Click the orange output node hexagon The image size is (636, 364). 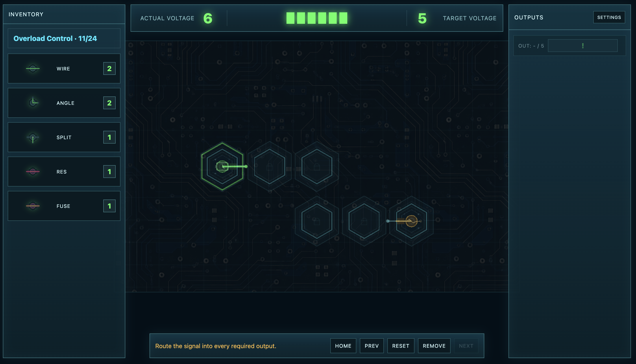pos(411,221)
